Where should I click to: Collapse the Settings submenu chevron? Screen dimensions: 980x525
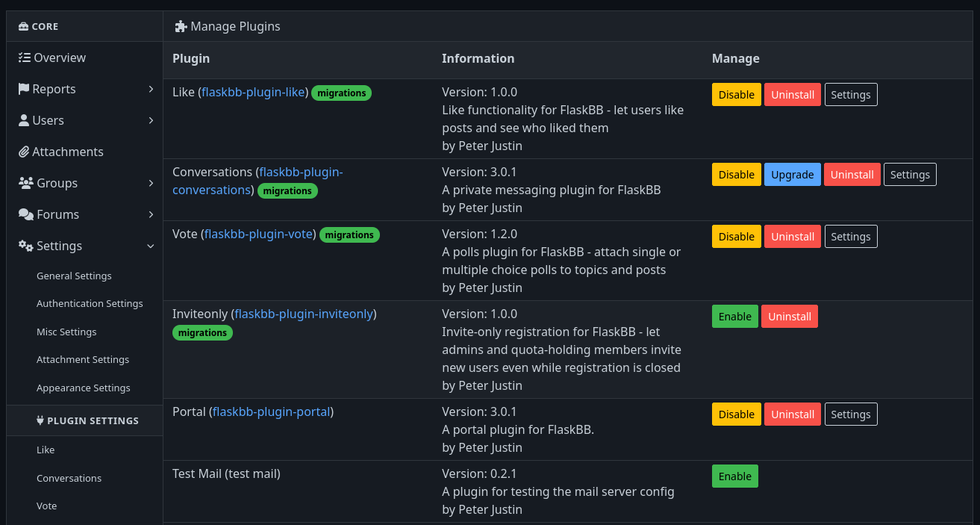[x=151, y=246]
